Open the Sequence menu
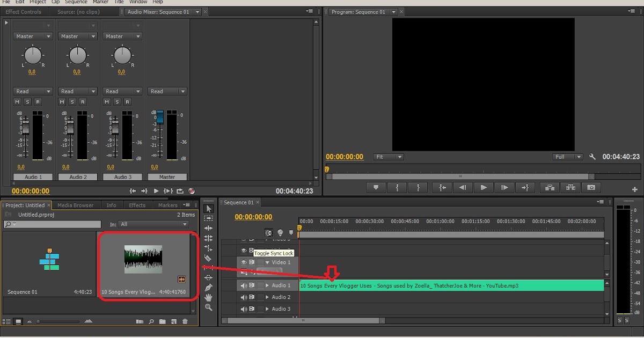The height and width of the screenshot is (338, 644). tap(76, 2)
